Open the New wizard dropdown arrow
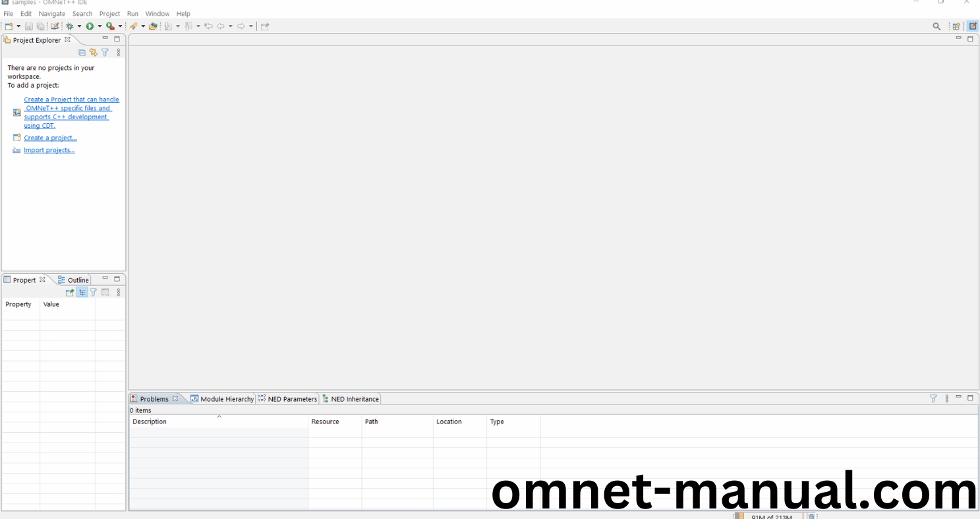The width and height of the screenshot is (980, 519). tap(18, 26)
